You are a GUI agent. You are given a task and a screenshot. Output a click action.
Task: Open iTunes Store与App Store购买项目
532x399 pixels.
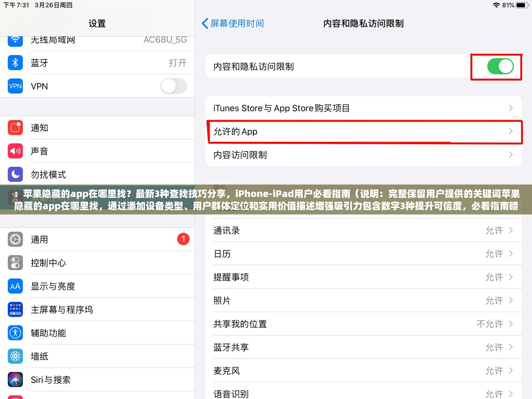[x=364, y=108]
